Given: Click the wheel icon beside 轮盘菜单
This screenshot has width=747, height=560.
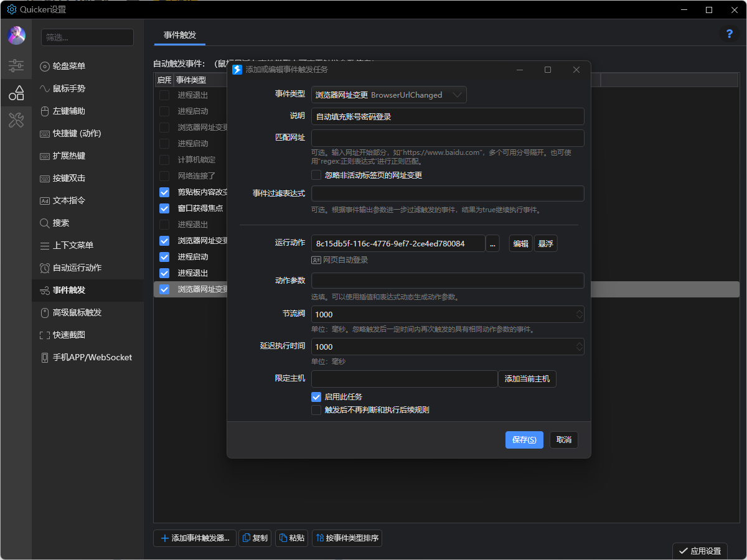Looking at the screenshot, I should 45,66.
